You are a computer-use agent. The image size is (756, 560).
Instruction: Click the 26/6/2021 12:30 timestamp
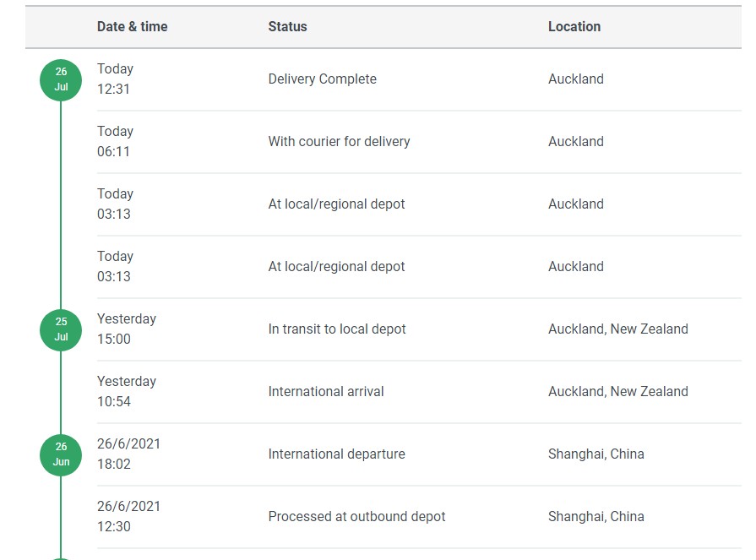[x=128, y=517]
